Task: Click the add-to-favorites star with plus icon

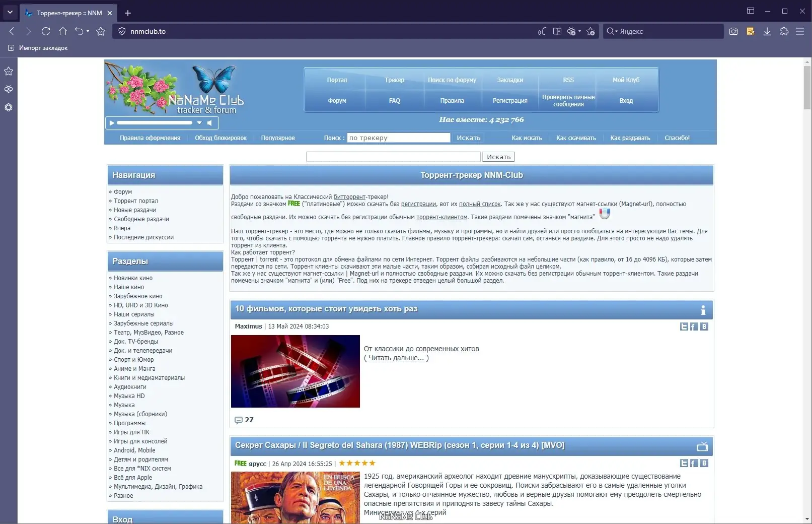Action: point(590,31)
